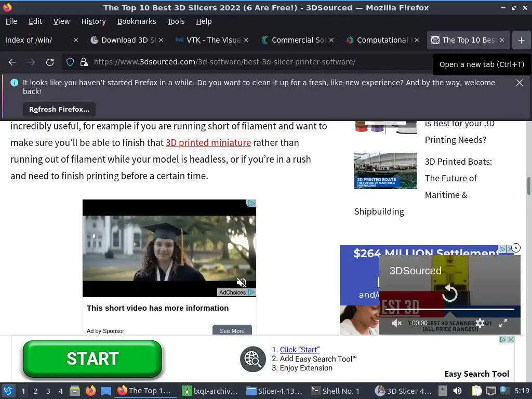Unmute the graduation video ad
Viewport: 532px width, 399px height.
click(x=241, y=282)
